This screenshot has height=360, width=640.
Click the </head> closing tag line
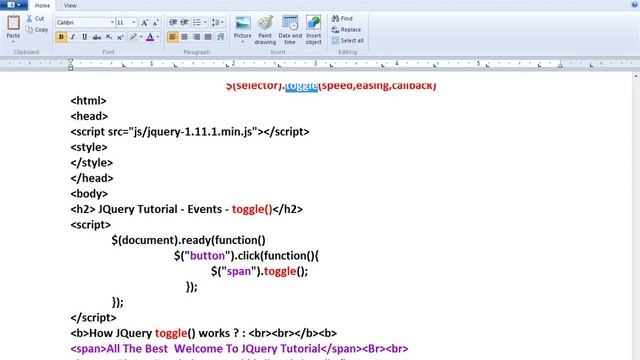pos(92,178)
